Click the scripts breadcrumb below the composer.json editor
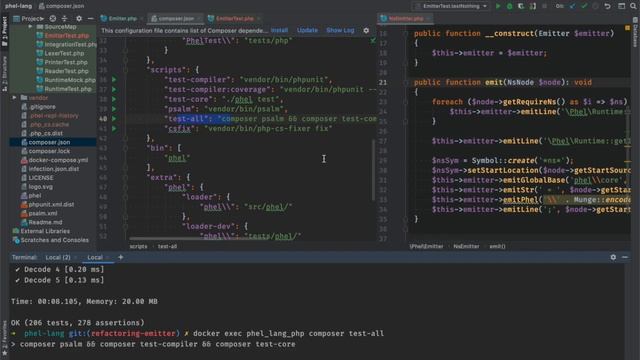This screenshot has width=640, height=360. (x=138, y=247)
